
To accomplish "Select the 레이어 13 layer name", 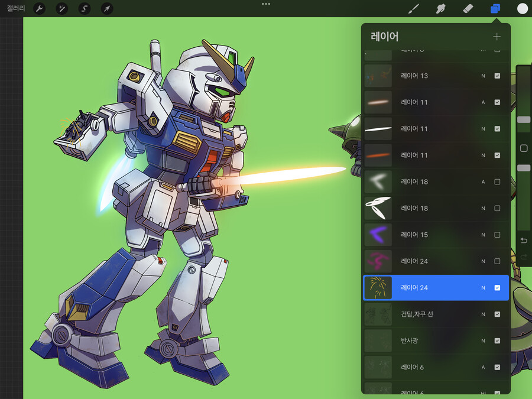I will pyautogui.click(x=414, y=76).
